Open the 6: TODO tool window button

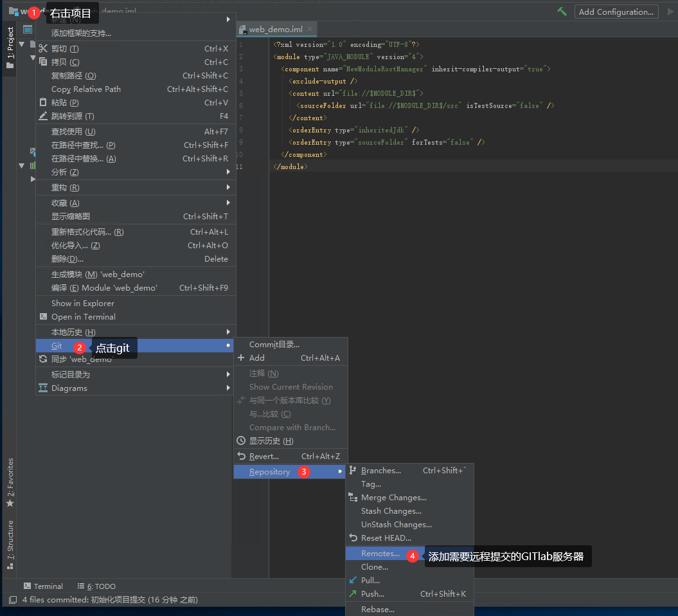click(96, 586)
